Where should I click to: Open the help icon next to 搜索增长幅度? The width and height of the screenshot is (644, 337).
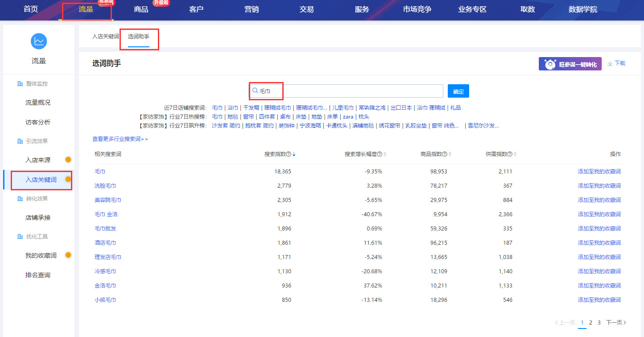(x=380, y=154)
